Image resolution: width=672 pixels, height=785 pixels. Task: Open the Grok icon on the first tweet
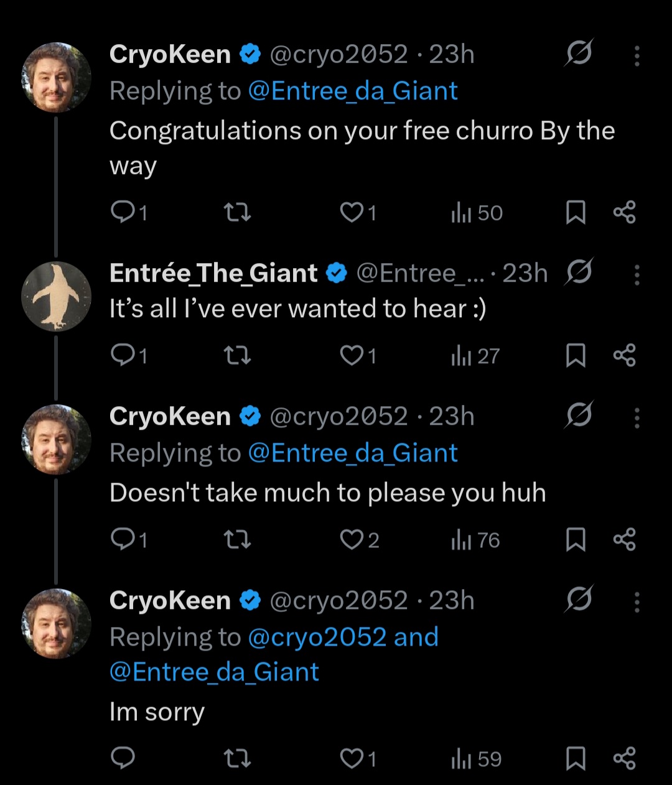click(x=579, y=53)
